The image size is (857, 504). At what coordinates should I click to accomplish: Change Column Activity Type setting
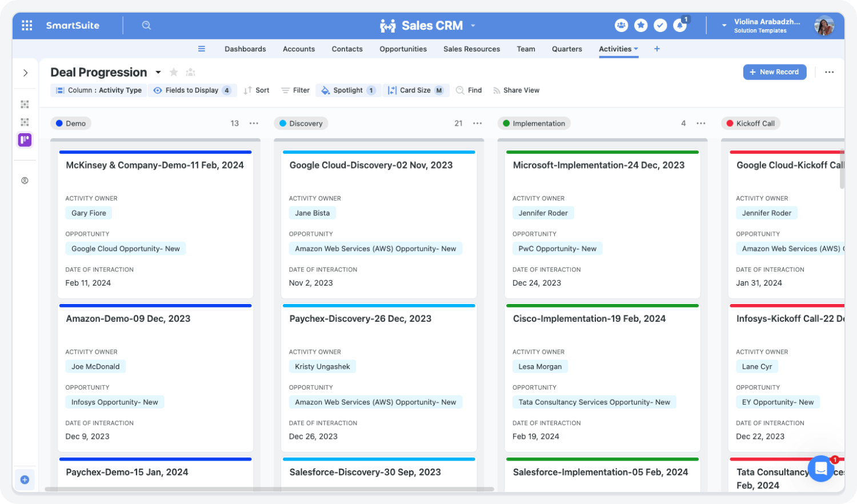[99, 90]
